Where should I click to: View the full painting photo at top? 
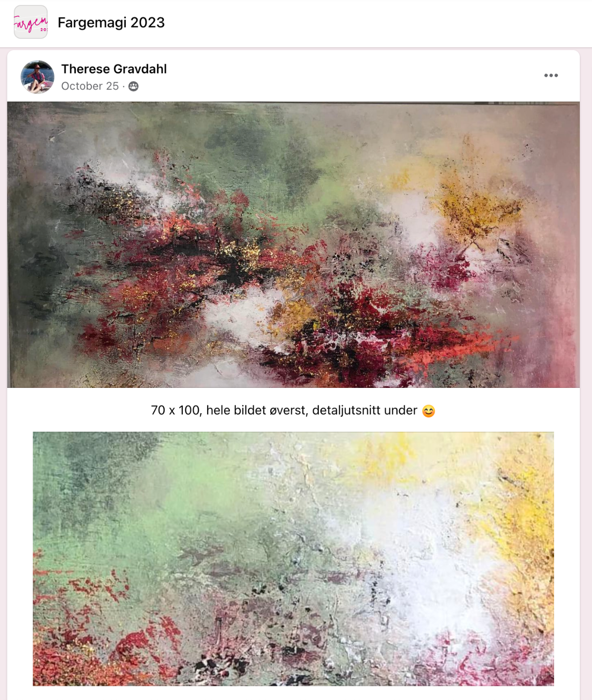[294, 245]
